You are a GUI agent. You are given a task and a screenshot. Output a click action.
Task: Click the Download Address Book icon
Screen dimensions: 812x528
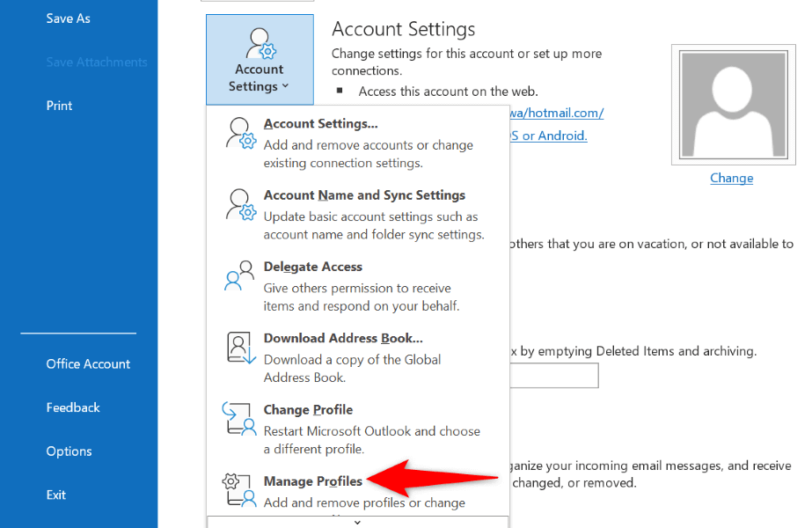tap(240, 347)
